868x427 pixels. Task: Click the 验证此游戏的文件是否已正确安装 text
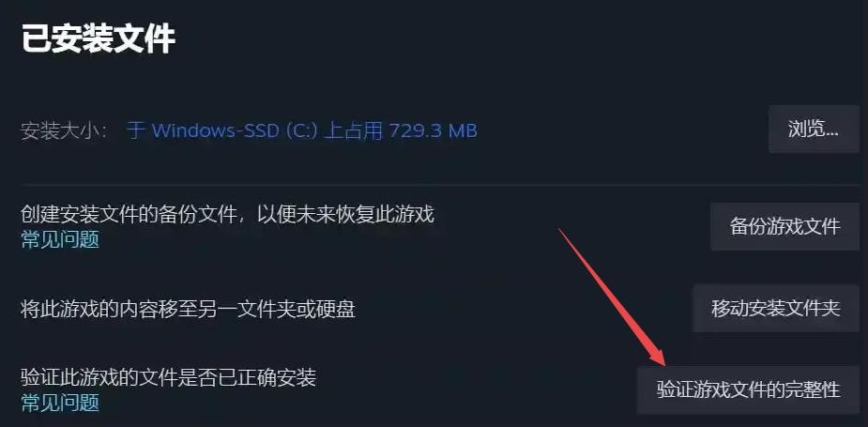pyautogui.click(x=168, y=377)
